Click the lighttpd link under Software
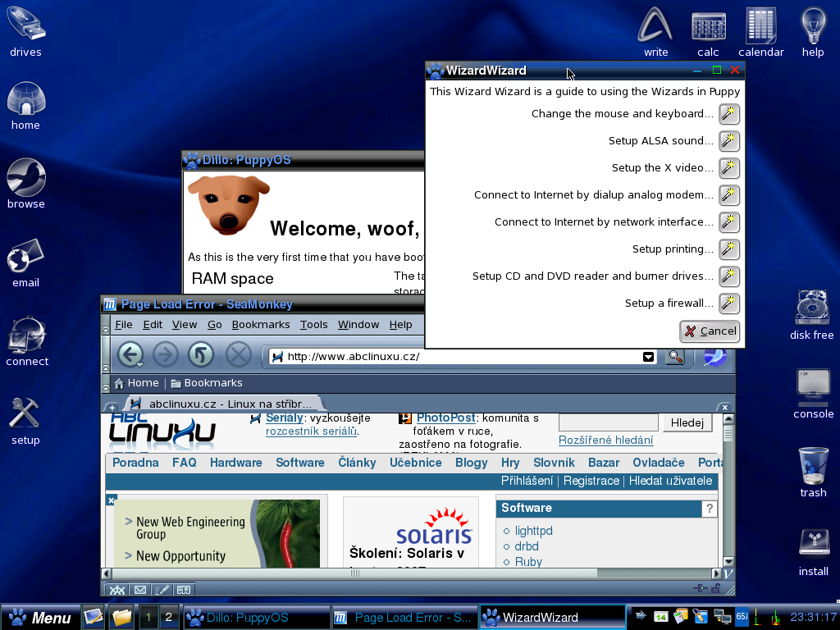 [x=533, y=531]
